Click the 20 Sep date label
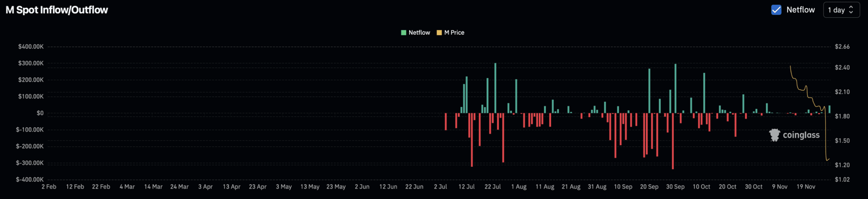 point(649,186)
